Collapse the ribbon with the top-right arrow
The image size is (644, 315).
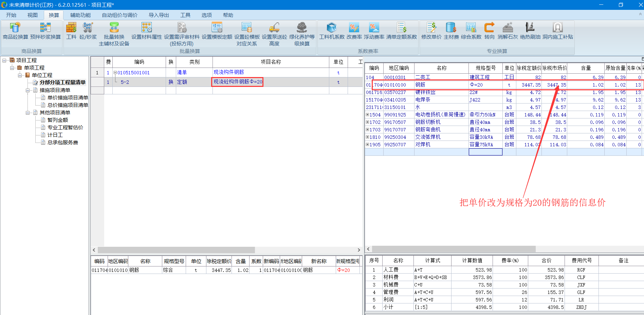640,14
